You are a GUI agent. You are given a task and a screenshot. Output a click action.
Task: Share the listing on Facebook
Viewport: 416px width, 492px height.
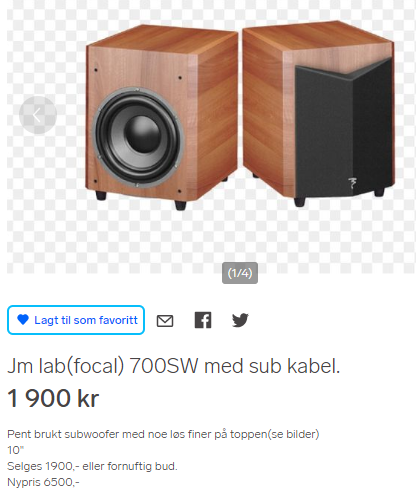203,320
